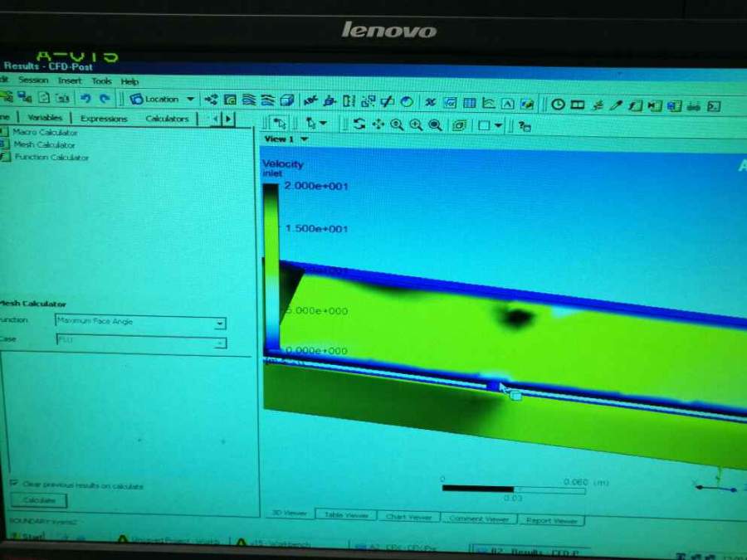Open the Timestep Selector clock icon
Image resolution: width=747 pixels, height=560 pixels.
pos(558,105)
